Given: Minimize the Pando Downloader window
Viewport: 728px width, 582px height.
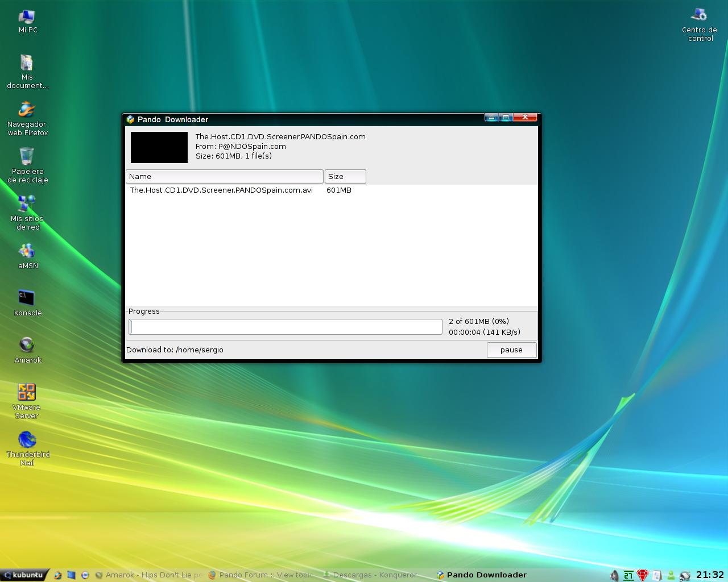Looking at the screenshot, I should (491, 117).
